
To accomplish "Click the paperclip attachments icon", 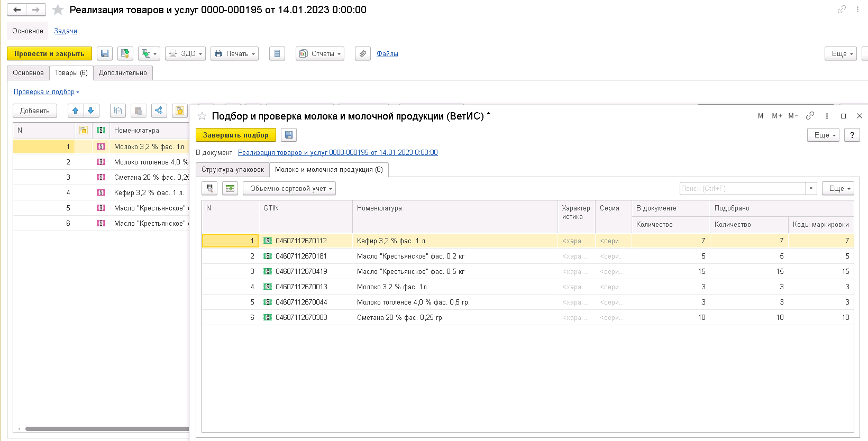I will point(362,53).
